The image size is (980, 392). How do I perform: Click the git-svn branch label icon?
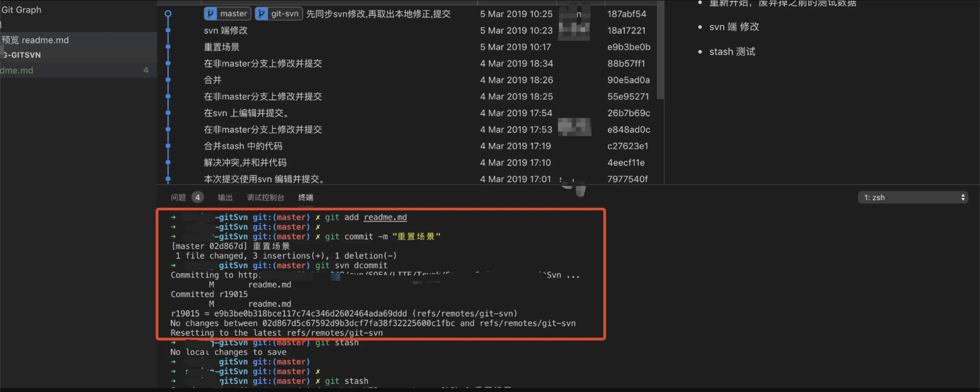tap(262, 14)
